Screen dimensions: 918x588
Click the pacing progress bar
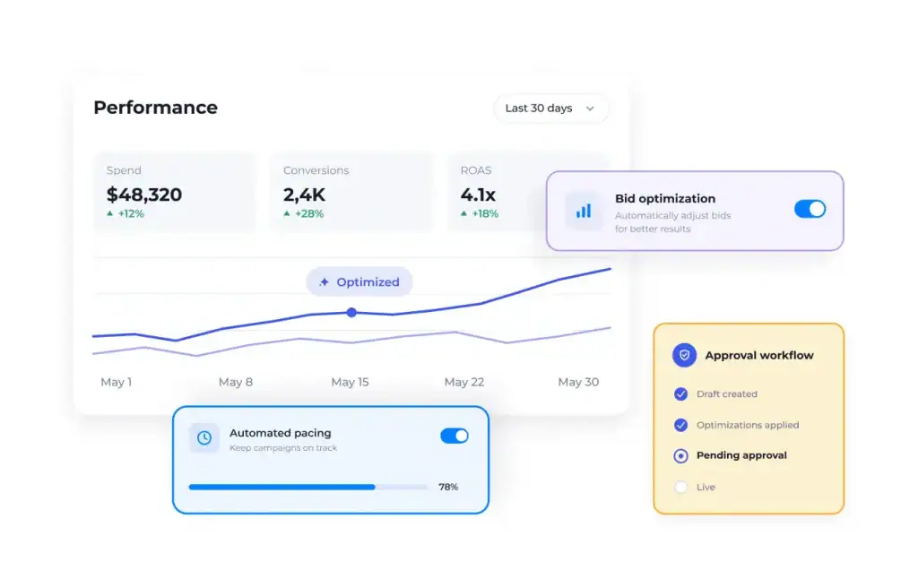click(308, 487)
